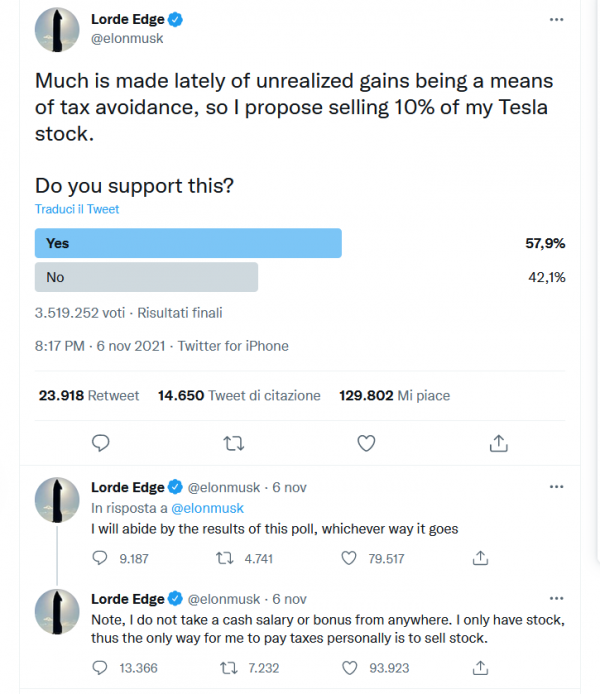The width and height of the screenshot is (600, 694).
Task: Reply to the tweet with 13.366 comments
Action: [100, 667]
